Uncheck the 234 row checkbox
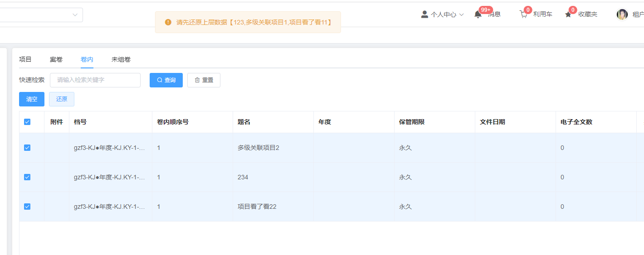The image size is (644, 255). click(x=27, y=177)
